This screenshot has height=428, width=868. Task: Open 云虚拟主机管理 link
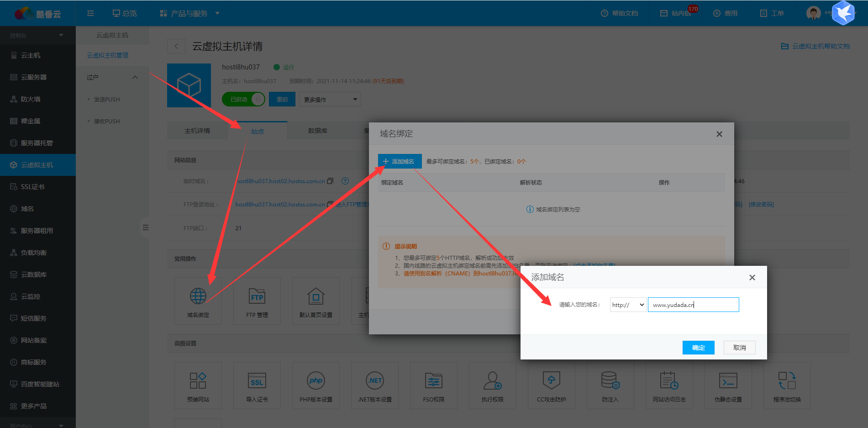pyautogui.click(x=108, y=55)
